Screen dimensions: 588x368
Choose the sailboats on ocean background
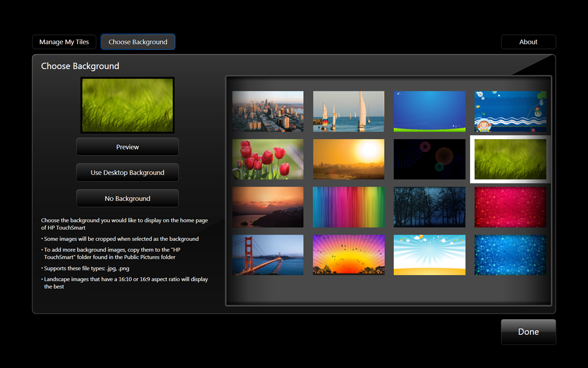[x=349, y=112]
